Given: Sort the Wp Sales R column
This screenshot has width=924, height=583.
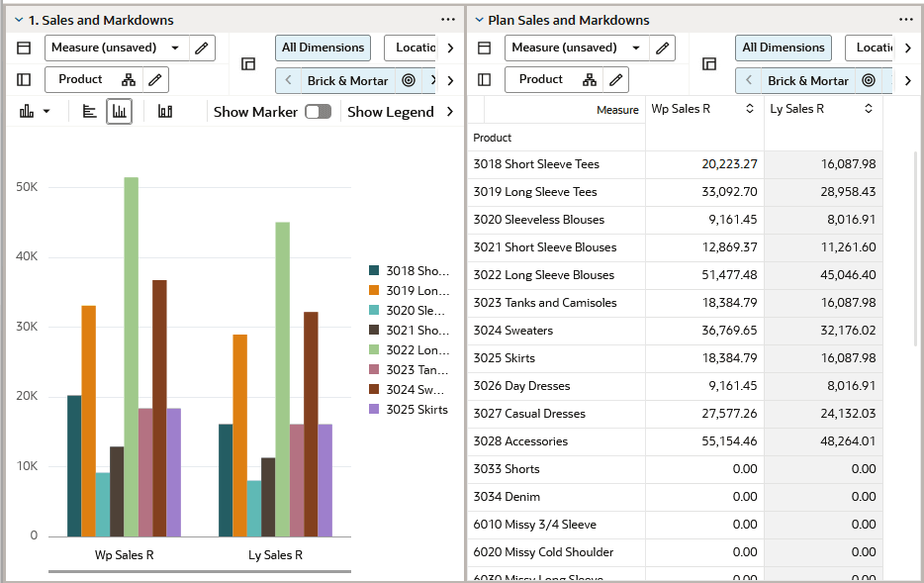Looking at the screenshot, I should (x=752, y=109).
